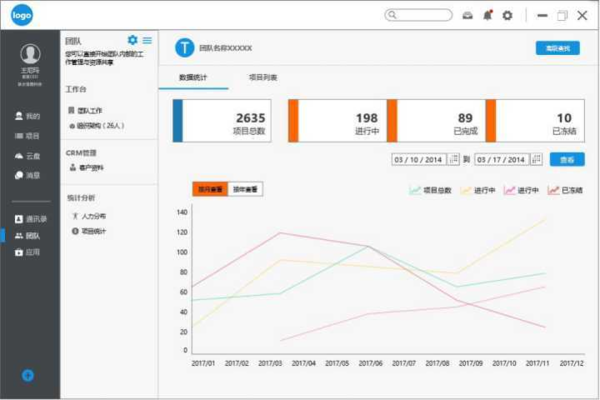Toggle the green 项目总数 legend series
Screen dimensions: 600x400
pyautogui.click(x=430, y=190)
